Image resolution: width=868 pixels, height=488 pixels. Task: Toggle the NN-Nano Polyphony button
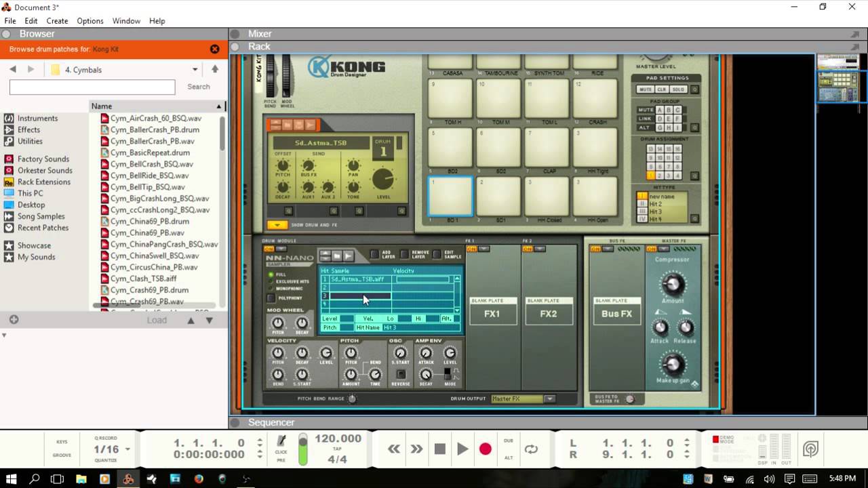271,298
